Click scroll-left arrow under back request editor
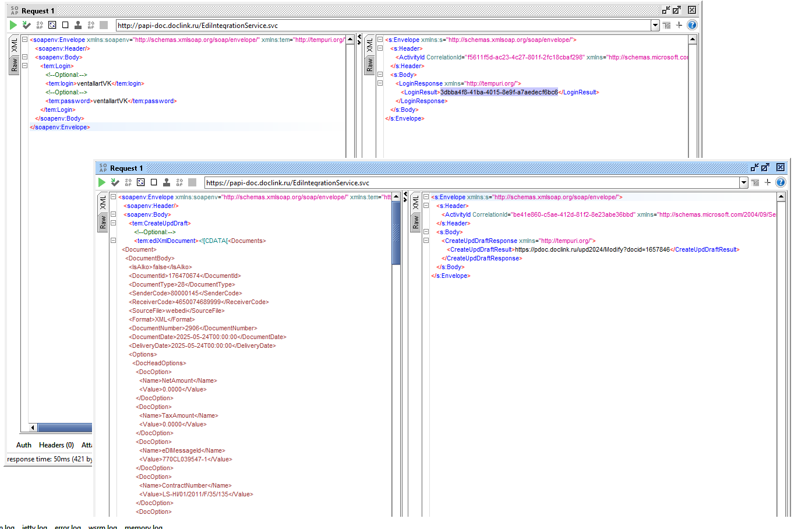This screenshot has height=529, width=812. coord(33,428)
